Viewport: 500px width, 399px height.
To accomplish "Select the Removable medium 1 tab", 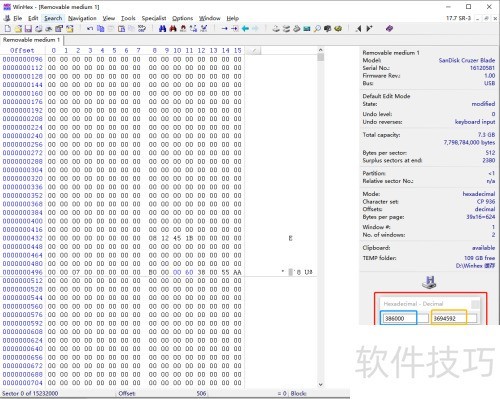I will [31, 40].
